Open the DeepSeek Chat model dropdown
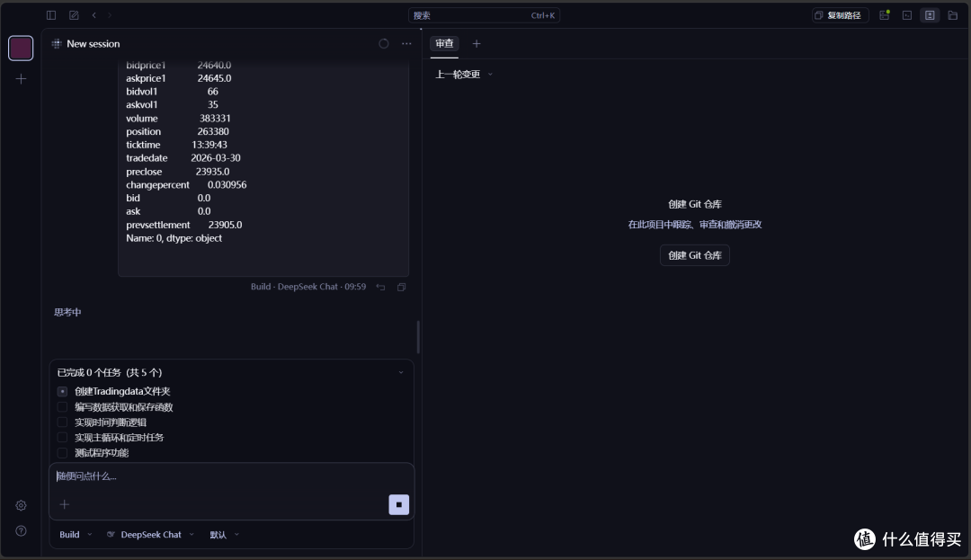 pyautogui.click(x=150, y=535)
